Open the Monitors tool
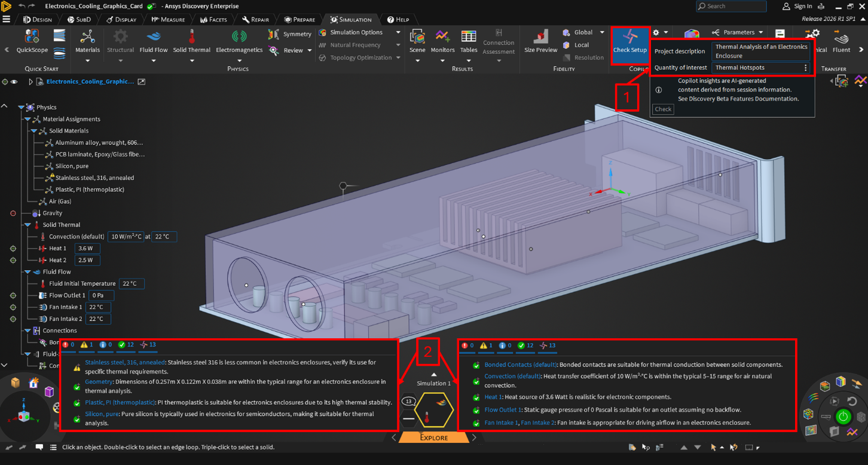Image resolution: width=868 pixels, height=465 pixels. point(442,42)
